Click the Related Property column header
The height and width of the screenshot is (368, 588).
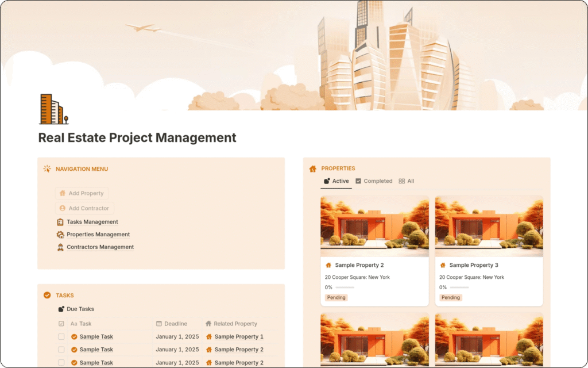click(x=235, y=324)
